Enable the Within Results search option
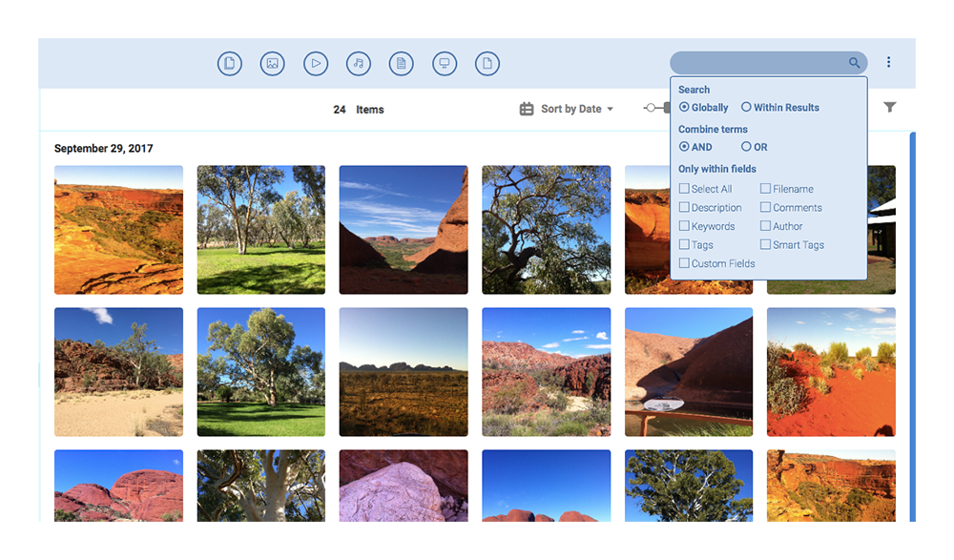954x560 pixels. [x=748, y=107]
